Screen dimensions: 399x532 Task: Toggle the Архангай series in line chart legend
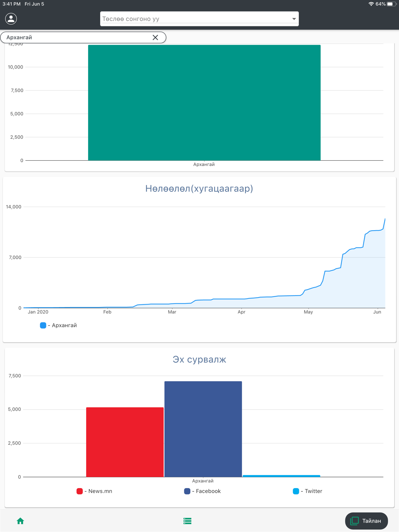coord(59,325)
